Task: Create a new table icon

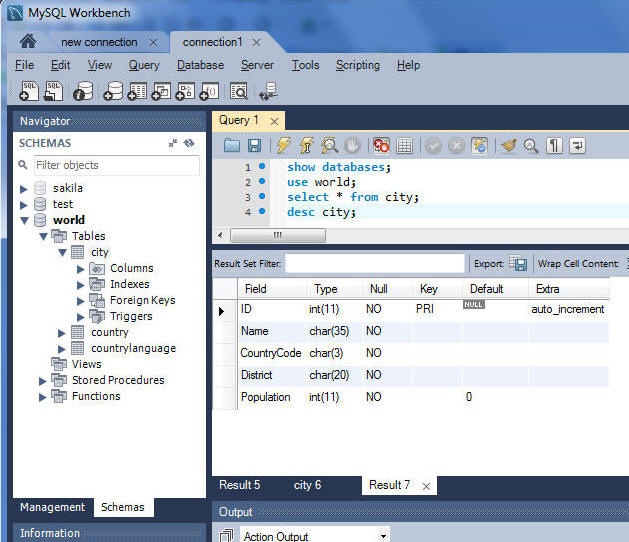Action: point(137,91)
